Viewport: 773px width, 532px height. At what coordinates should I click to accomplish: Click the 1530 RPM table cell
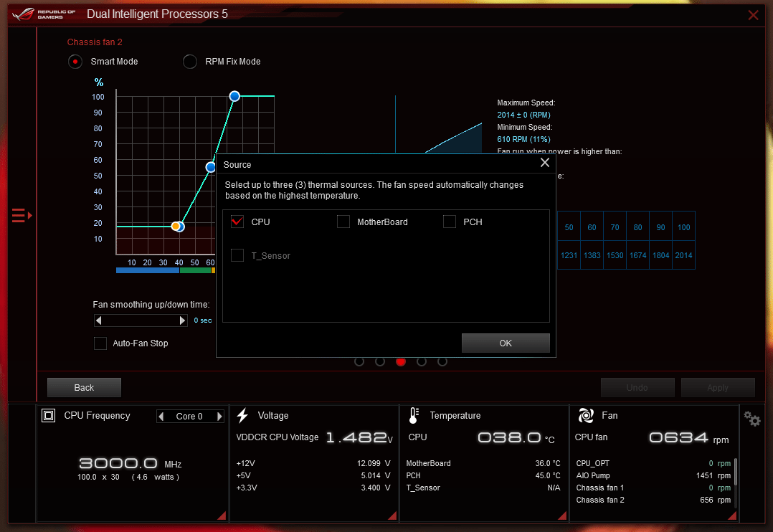click(615, 255)
